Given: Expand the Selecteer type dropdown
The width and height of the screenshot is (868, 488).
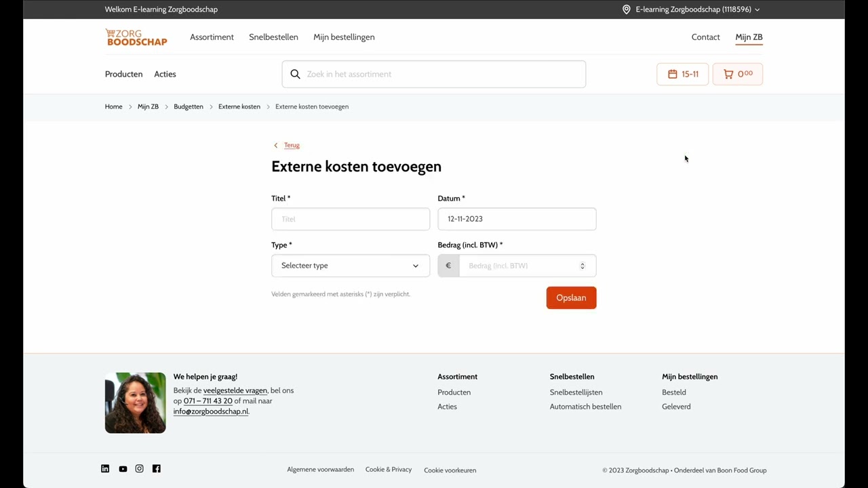Looking at the screenshot, I should 351,266.
